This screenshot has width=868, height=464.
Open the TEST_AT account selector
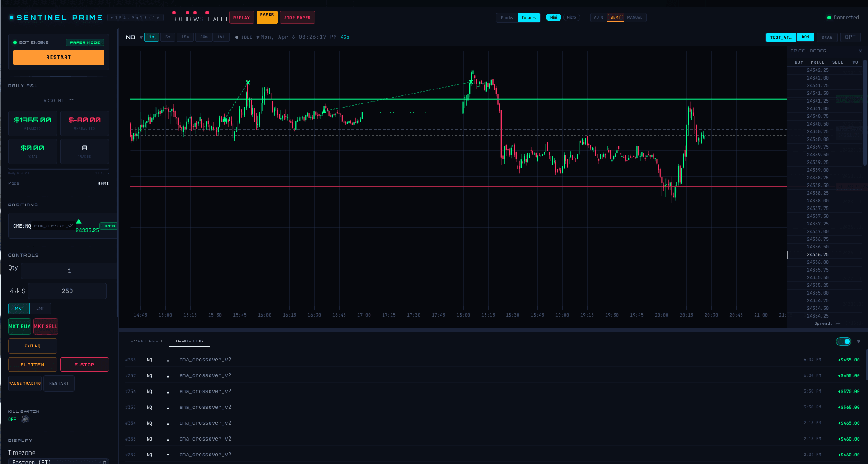[x=781, y=37]
